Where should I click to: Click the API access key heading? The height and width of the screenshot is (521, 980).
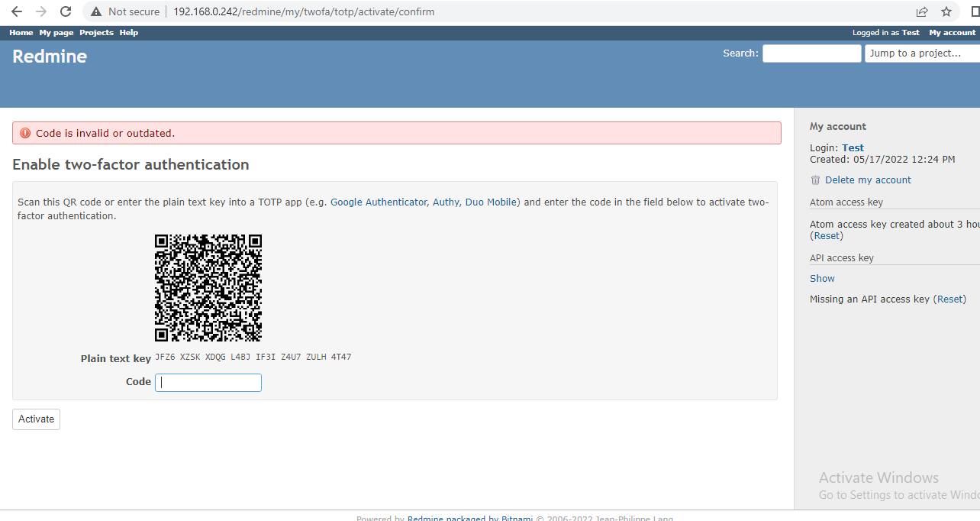coord(842,258)
